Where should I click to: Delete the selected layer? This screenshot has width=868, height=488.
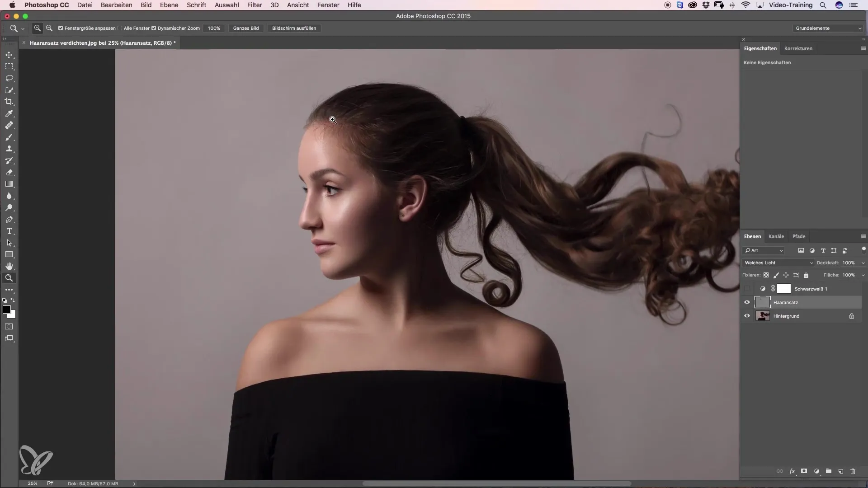pos(853,471)
